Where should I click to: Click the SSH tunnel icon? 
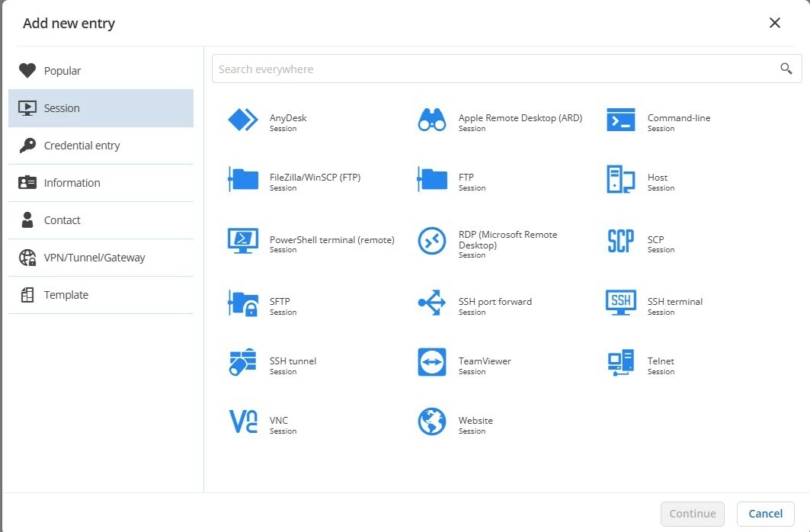tap(243, 362)
